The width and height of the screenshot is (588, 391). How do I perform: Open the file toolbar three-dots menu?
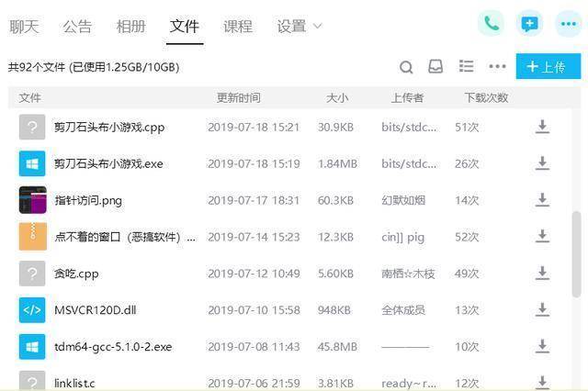(497, 67)
